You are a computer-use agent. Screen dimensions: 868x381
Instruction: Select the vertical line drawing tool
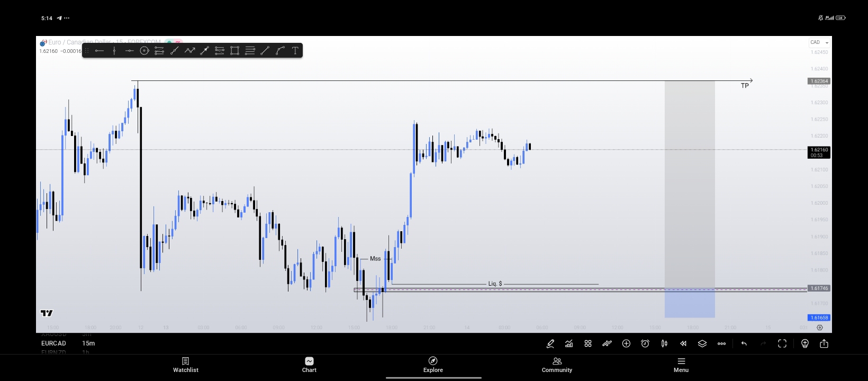[x=114, y=51]
